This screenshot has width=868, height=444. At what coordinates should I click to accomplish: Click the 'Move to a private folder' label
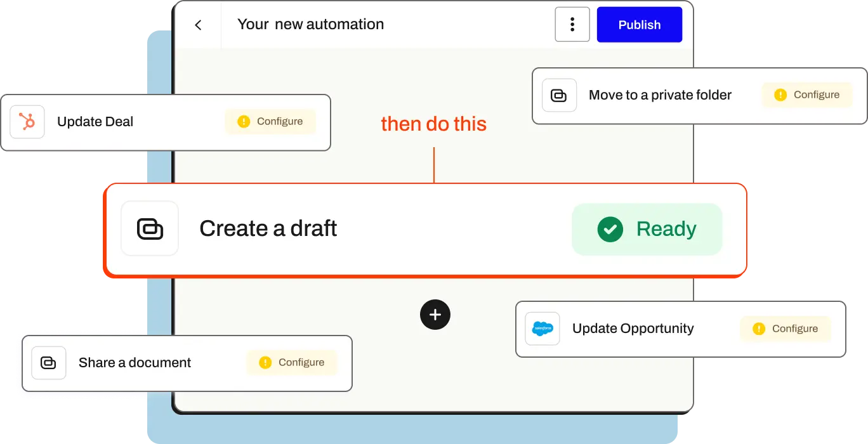coord(661,95)
